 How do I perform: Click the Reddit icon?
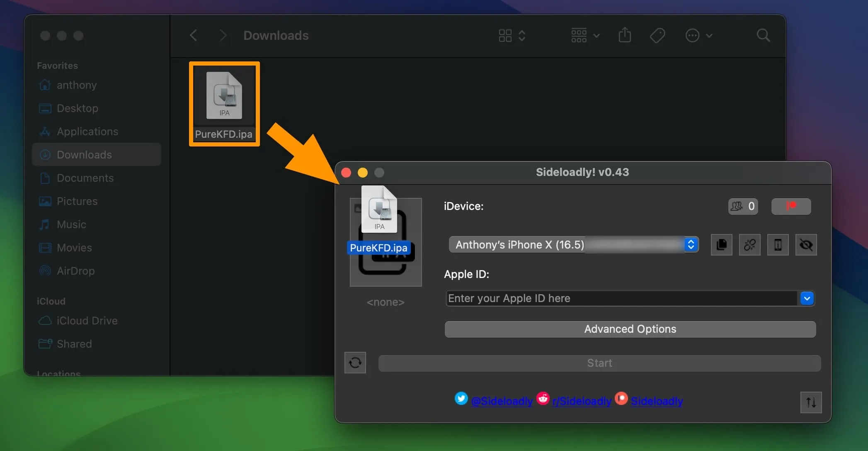(543, 398)
